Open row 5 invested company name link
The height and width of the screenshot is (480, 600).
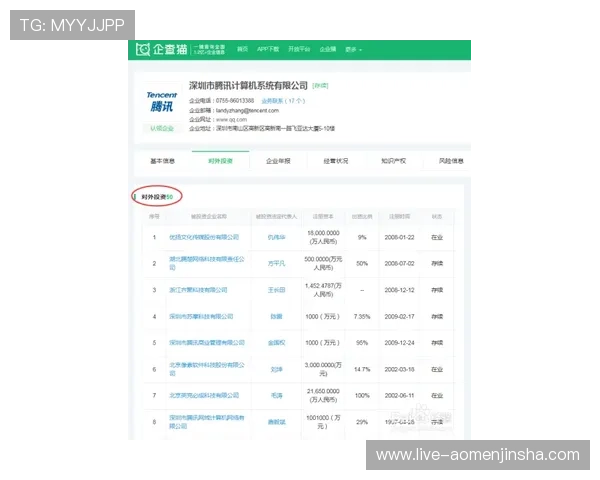point(207,343)
